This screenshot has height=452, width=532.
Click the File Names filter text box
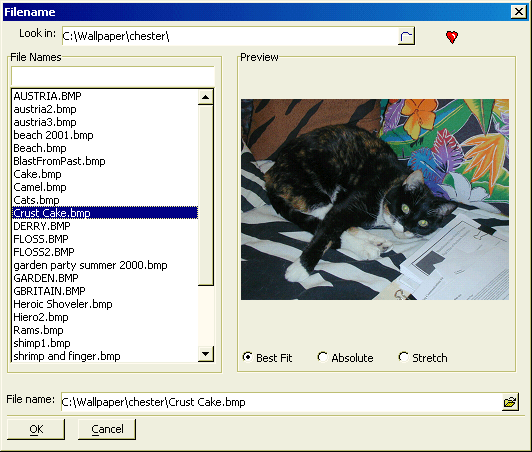pyautogui.click(x=113, y=76)
